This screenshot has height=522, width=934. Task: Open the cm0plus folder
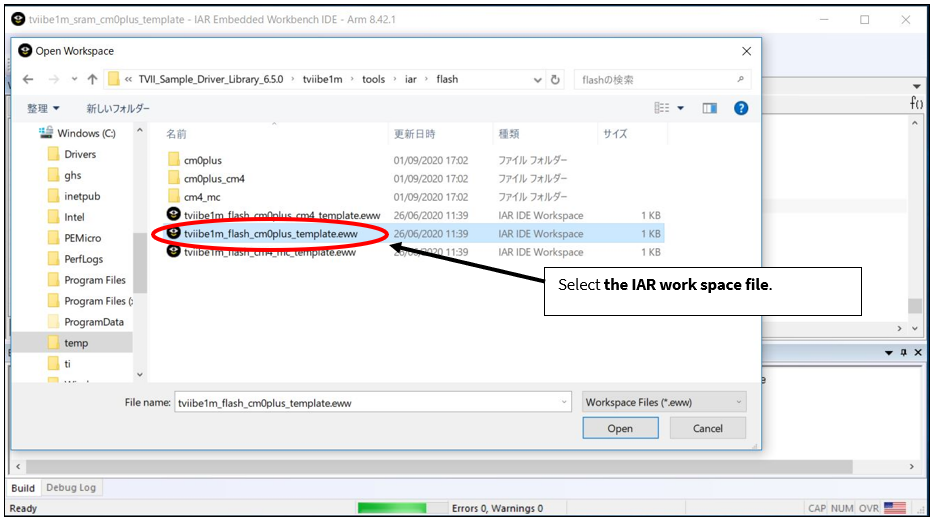(203, 160)
